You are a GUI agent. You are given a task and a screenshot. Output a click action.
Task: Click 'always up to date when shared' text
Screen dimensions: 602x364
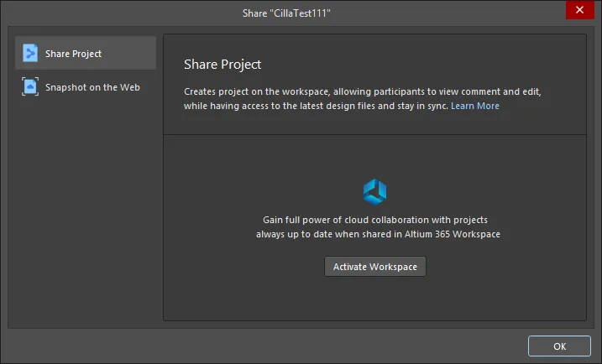click(378, 234)
